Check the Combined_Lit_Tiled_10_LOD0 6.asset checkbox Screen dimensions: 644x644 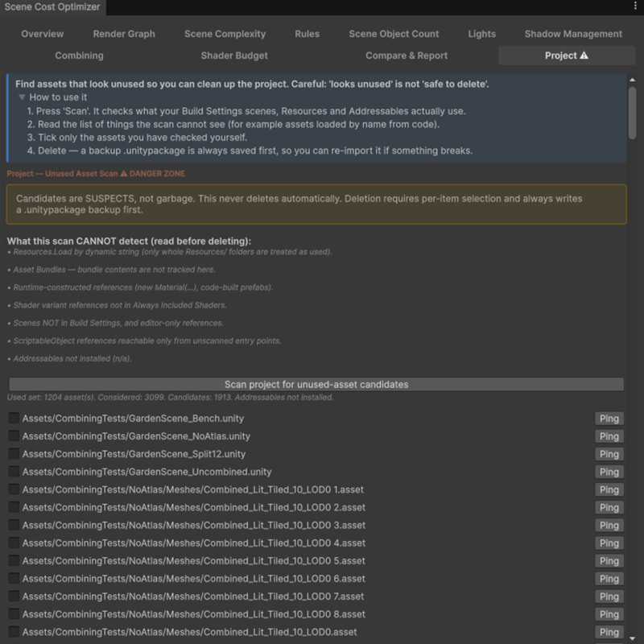click(14, 578)
